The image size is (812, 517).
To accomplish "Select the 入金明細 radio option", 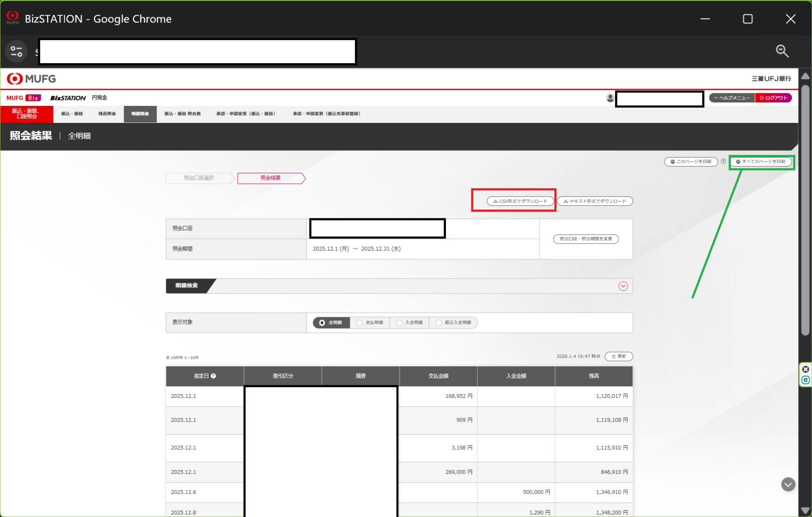I will tap(399, 323).
